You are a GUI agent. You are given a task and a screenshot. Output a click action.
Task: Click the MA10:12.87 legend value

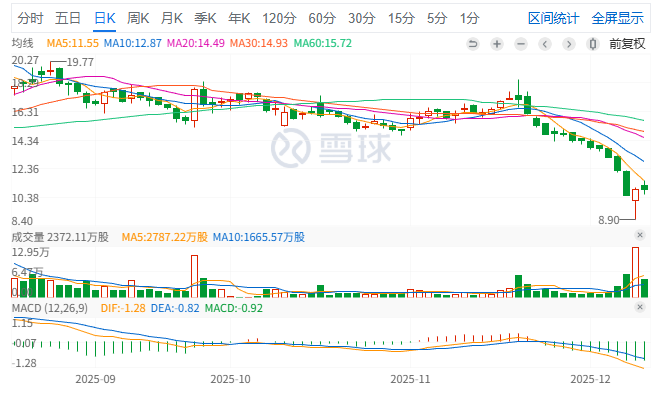coord(133,43)
